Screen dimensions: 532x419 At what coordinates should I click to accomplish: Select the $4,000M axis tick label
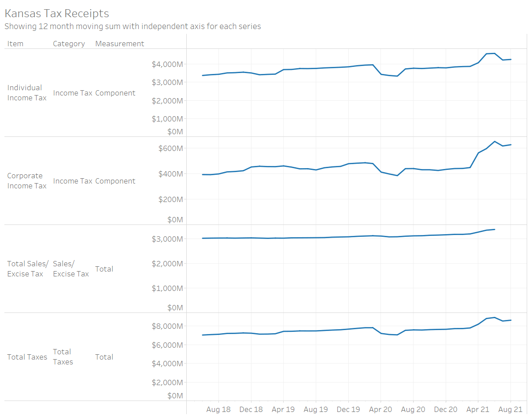coord(167,63)
